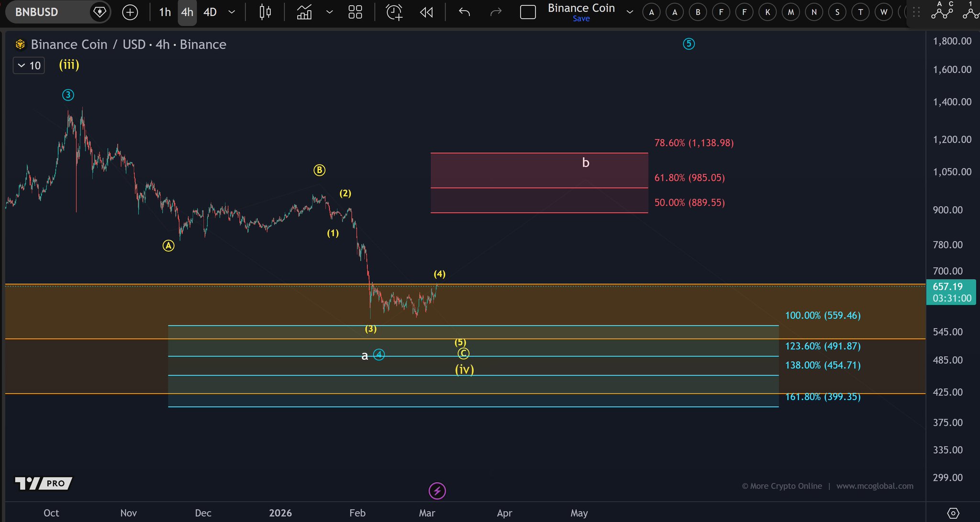Open layout templates grid icon
980x522 pixels.
tap(355, 12)
